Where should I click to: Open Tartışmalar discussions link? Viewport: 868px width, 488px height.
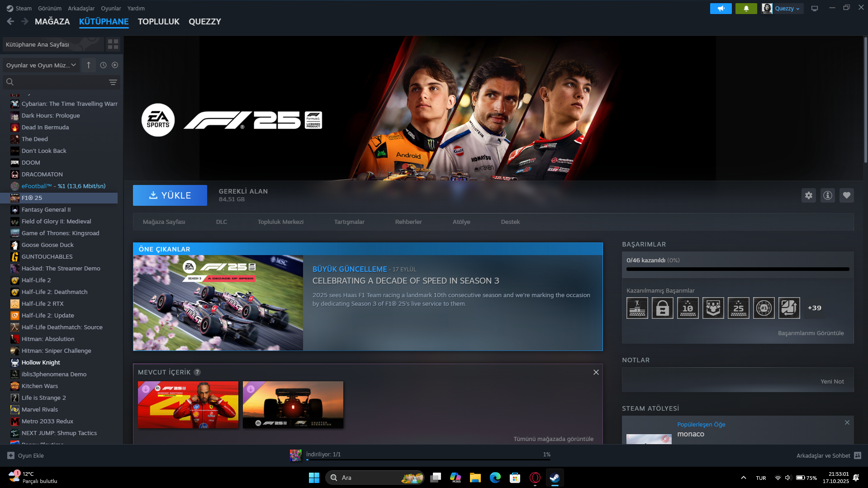[349, 222]
